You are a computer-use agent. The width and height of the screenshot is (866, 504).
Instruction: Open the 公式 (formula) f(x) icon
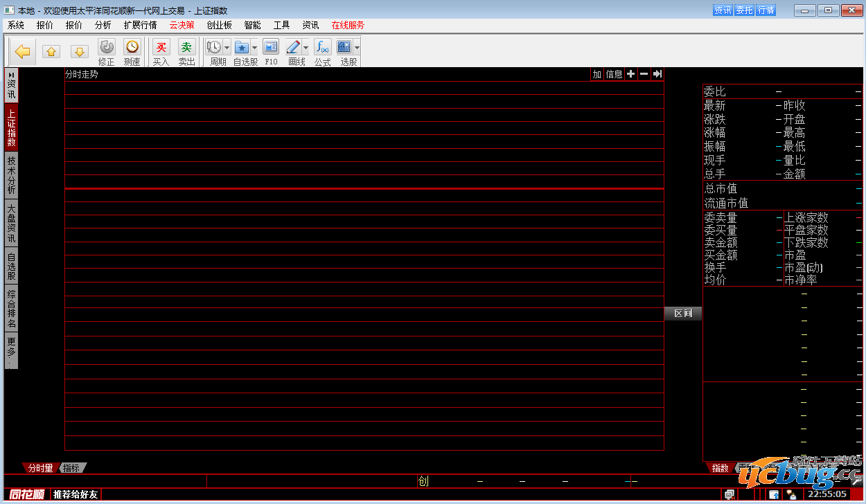[322, 47]
